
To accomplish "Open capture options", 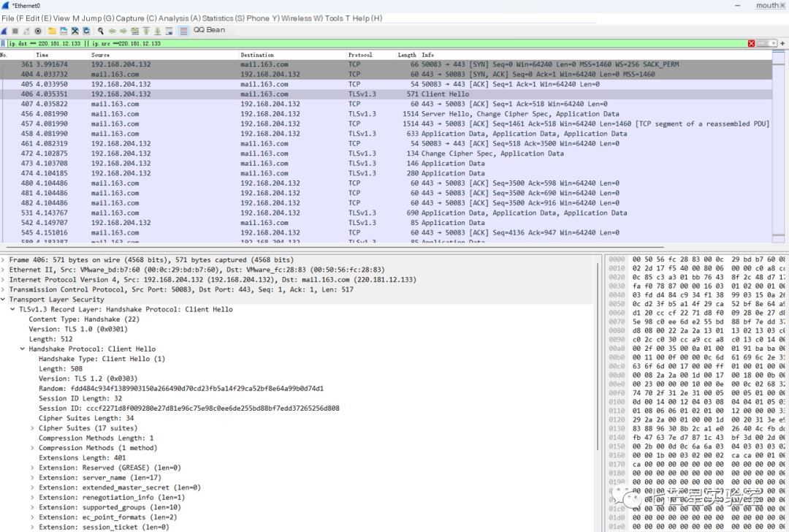I will pyautogui.click(x=38, y=31).
